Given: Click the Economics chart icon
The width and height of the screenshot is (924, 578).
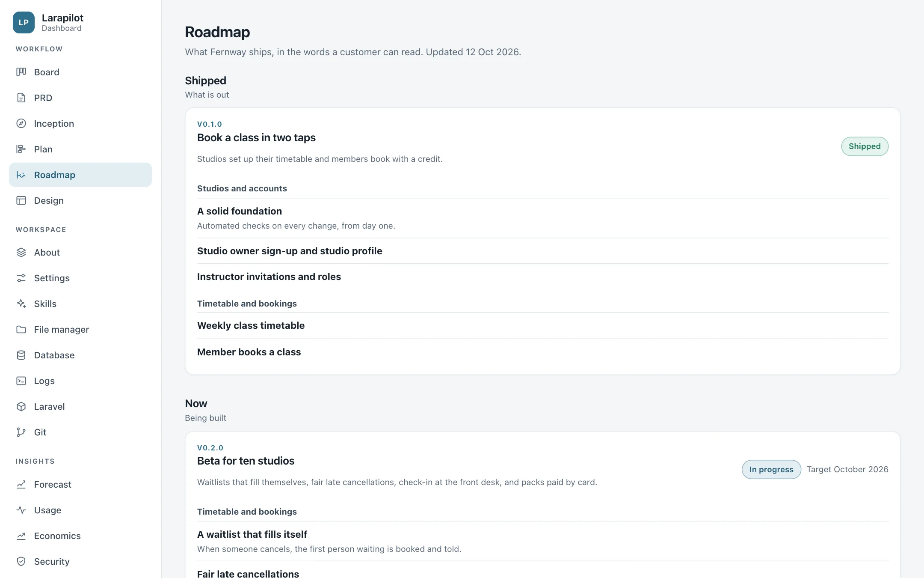Looking at the screenshot, I should click(21, 536).
